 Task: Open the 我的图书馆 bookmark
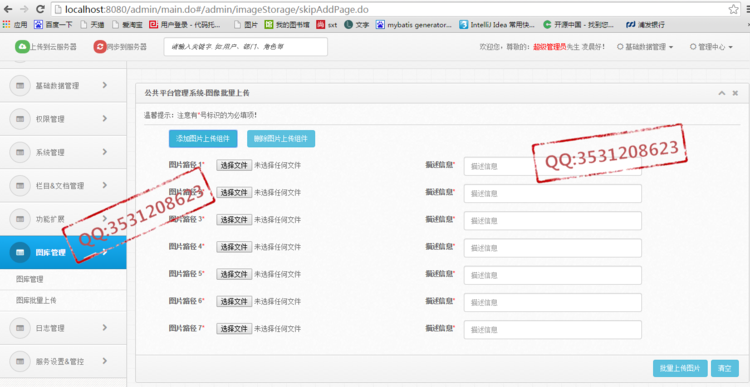click(287, 24)
